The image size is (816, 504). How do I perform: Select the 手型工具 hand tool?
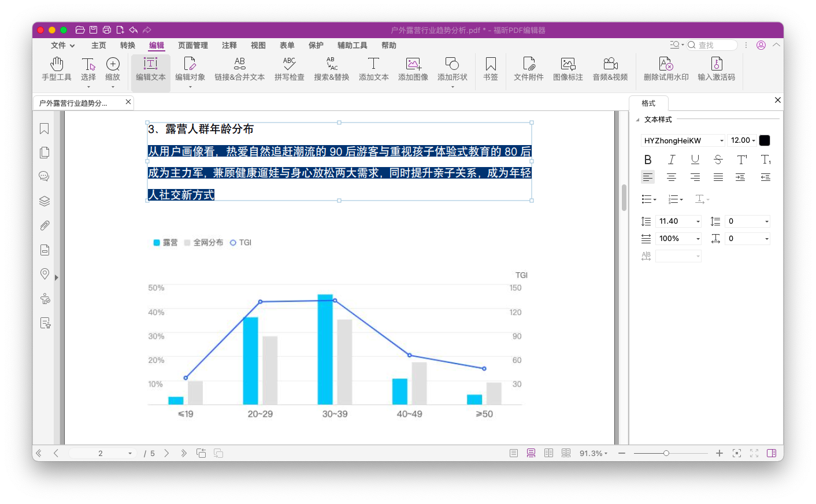pos(57,68)
